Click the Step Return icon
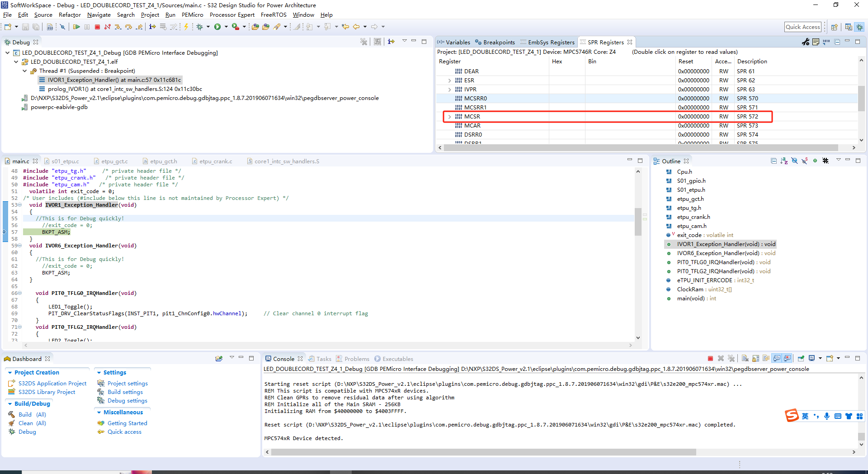 [x=139, y=27]
